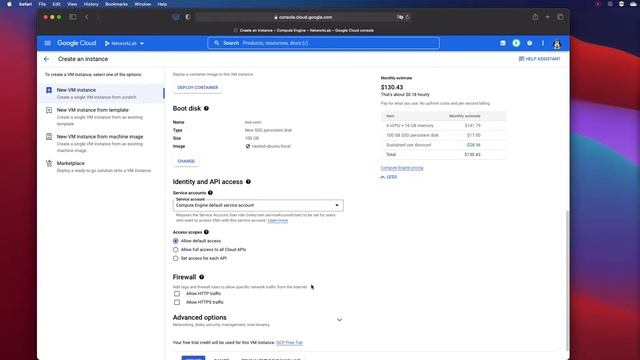Open the View menu

click(x=72, y=4)
